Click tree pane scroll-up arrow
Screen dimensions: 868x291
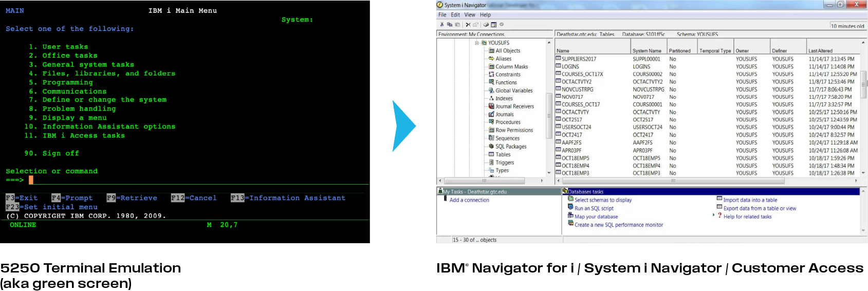[x=549, y=43]
